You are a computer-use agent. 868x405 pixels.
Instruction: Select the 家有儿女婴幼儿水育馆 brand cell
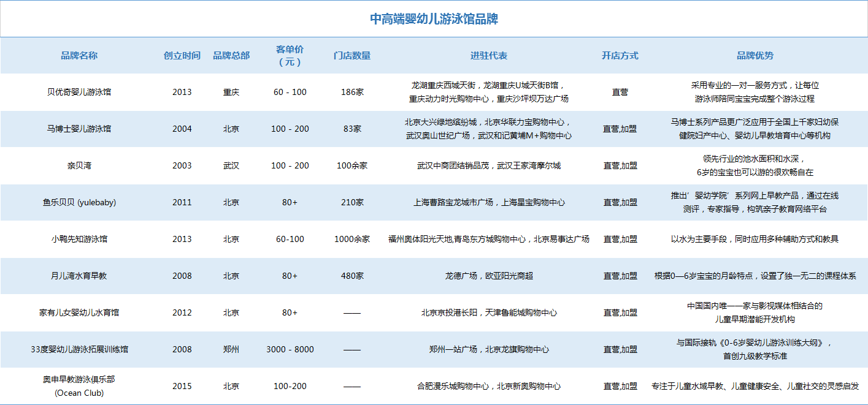(79, 313)
